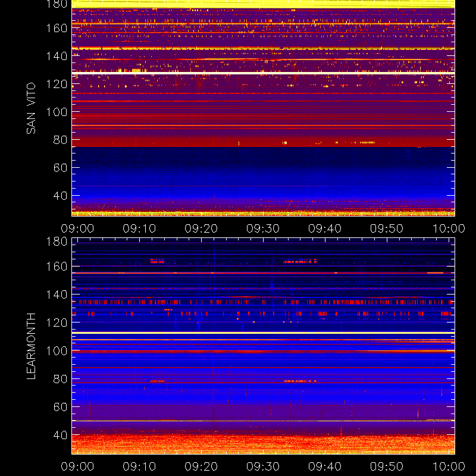Click 09:30 time label under San Vito plot

click(263, 228)
